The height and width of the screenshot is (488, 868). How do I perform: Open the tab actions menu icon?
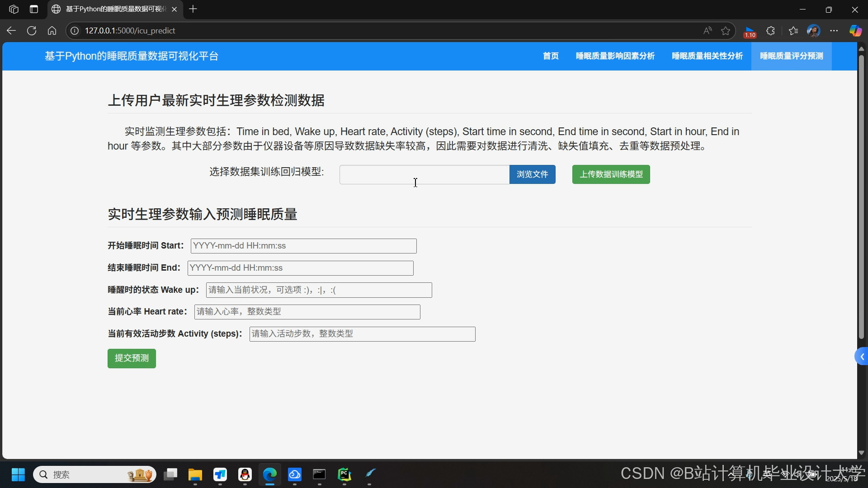click(34, 9)
